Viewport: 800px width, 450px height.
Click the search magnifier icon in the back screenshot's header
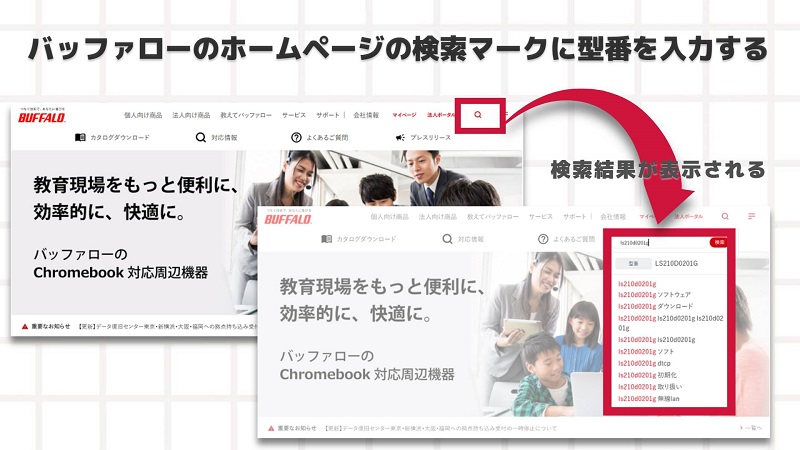click(x=478, y=115)
